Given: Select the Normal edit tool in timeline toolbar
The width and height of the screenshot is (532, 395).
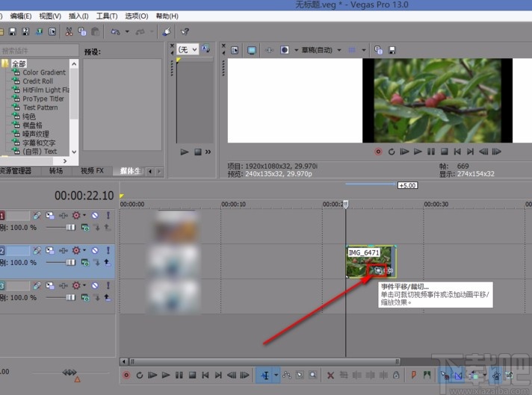Looking at the screenshot, I should point(264,375).
